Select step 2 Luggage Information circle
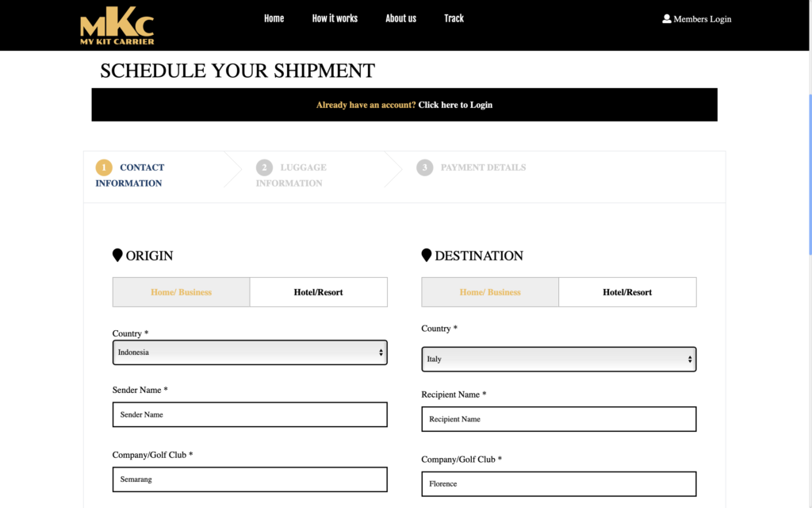 tap(264, 167)
